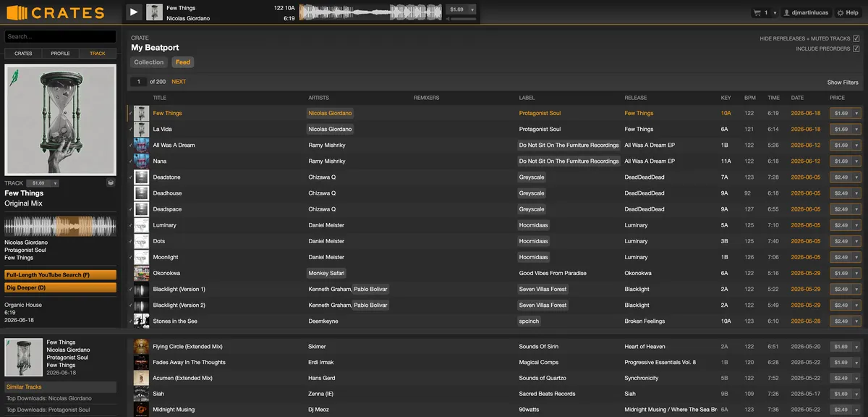Click the box icon beside the sidebar track price

pyautogui.click(x=111, y=183)
